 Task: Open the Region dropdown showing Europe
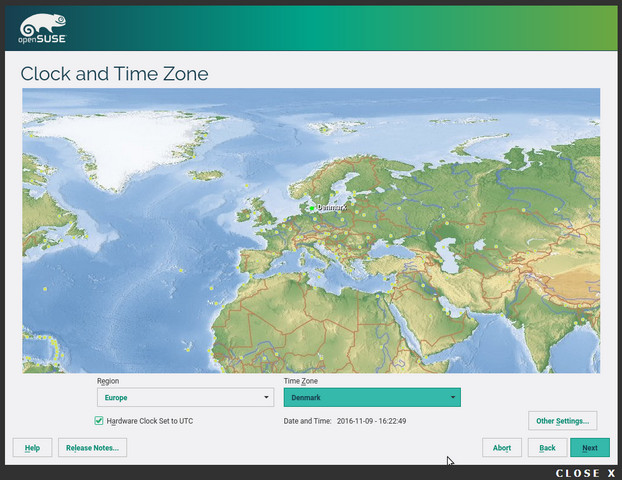click(185, 398)
